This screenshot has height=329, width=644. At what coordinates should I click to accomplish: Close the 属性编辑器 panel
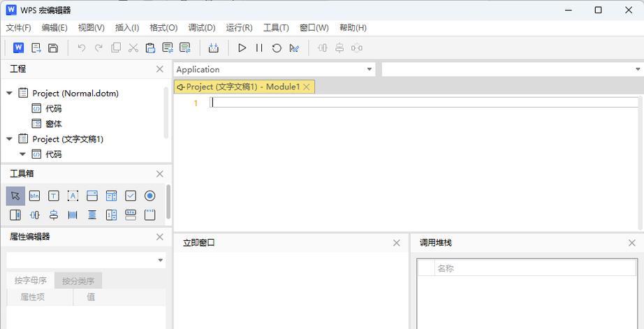(x=160, y=237)
